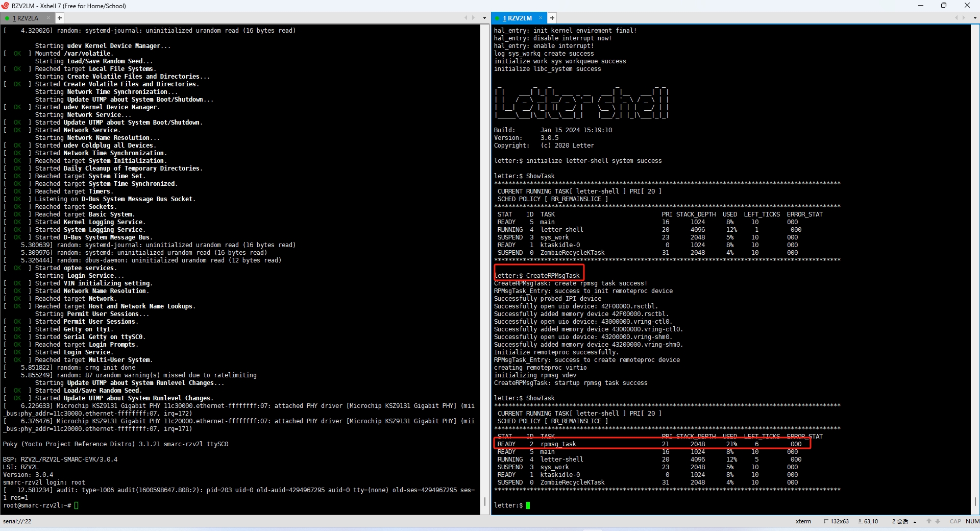Switch to the 1 RZV2LA session tab
The width and height of the screenshot is (980, 531).
[27, 18]
